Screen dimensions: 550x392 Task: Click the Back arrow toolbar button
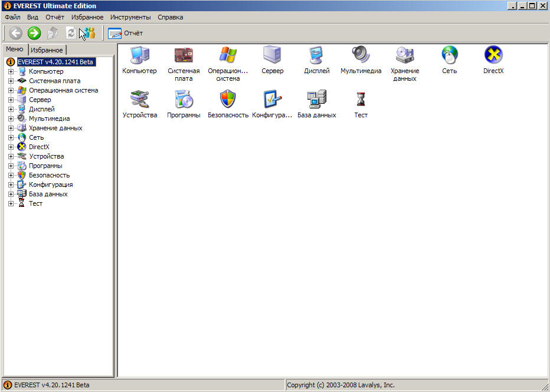click(x=15, y=33)
